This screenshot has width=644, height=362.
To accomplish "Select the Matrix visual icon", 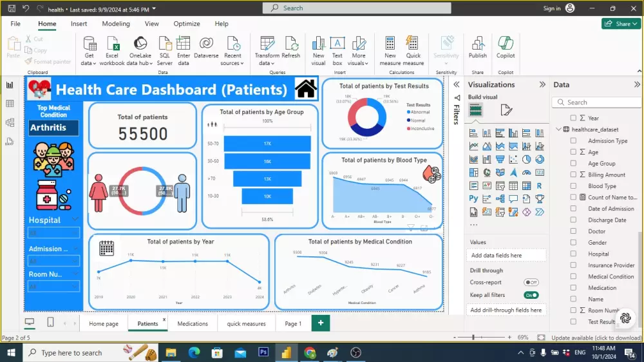I will (x=526, y=186).
